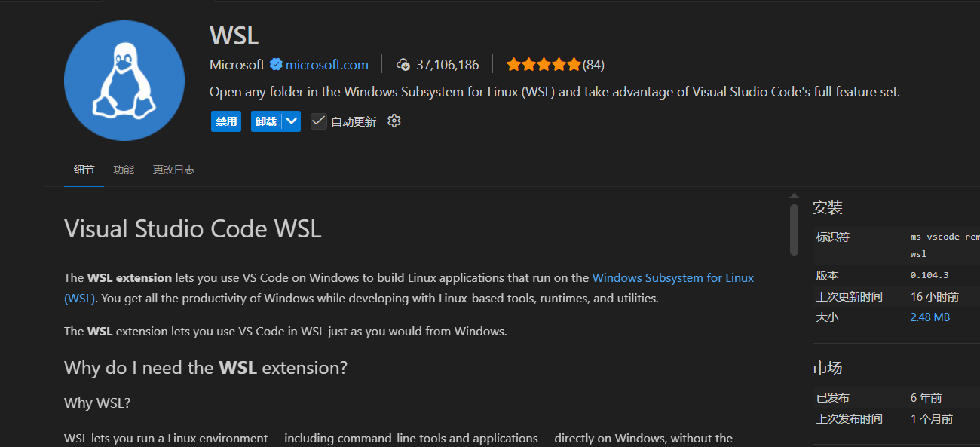The image size is (980, 447).
Task: Select the 更改日志 tab
Action: [x=173, y=170]
